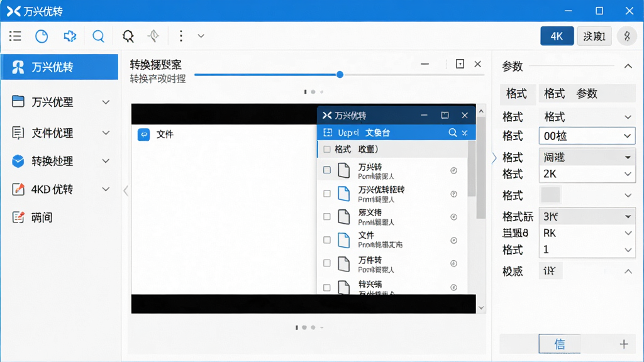
Task: Click the grey button beside 4K
Action: (594, 36)
